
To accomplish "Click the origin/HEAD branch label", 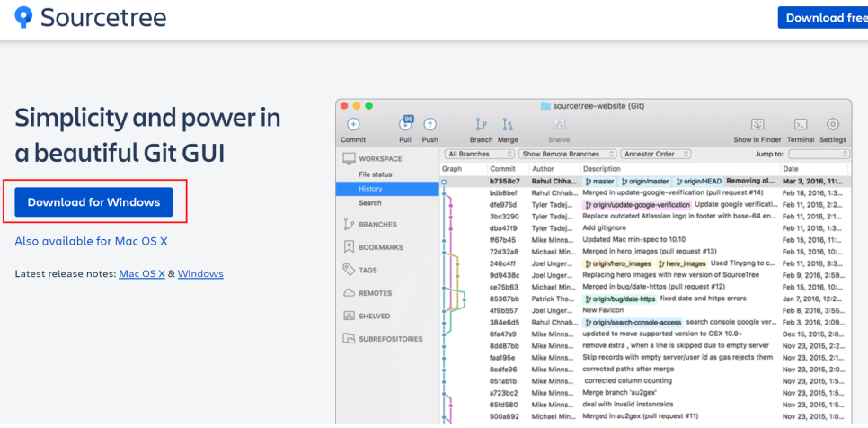I will [698, 181].
